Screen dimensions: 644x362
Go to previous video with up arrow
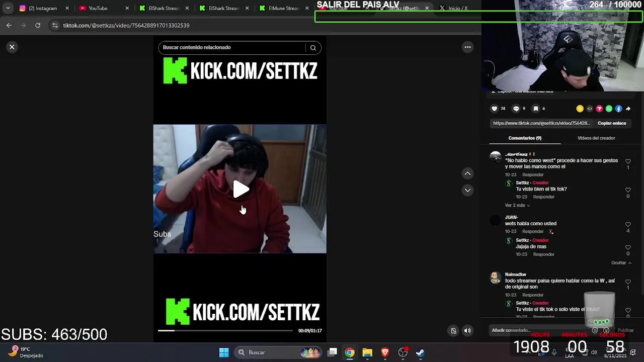click(x=467, y=173)
